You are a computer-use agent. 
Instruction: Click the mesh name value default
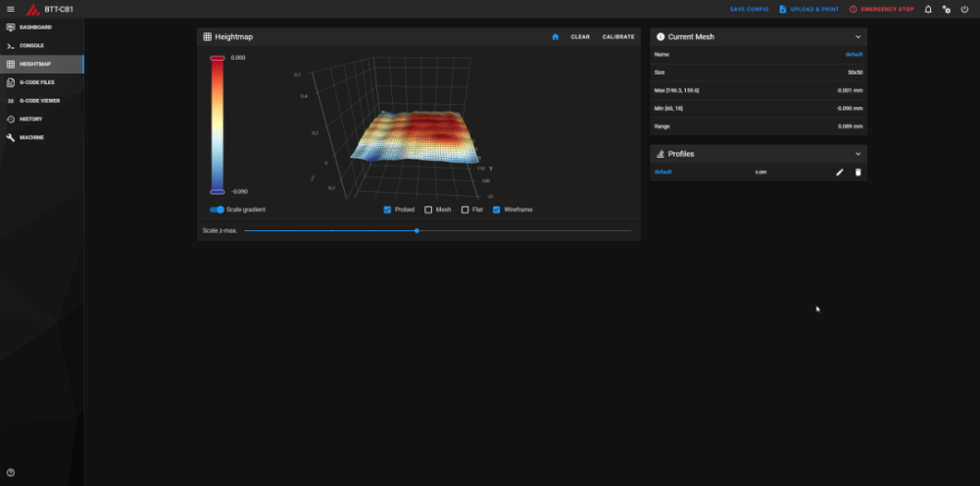(x=854, y=54)
